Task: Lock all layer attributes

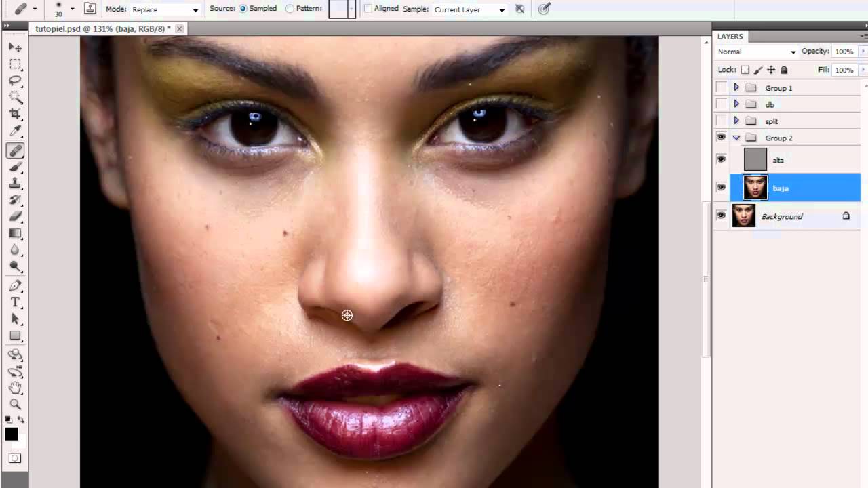Action: click(784, 70)
